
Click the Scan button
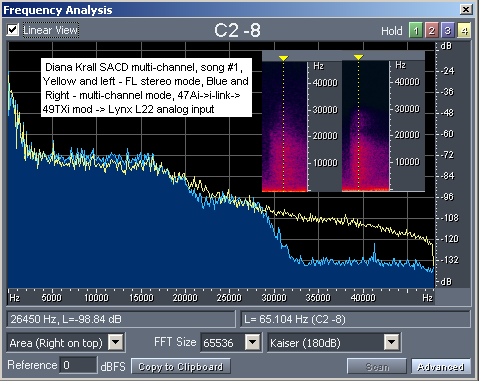click(x=377, y=367)
